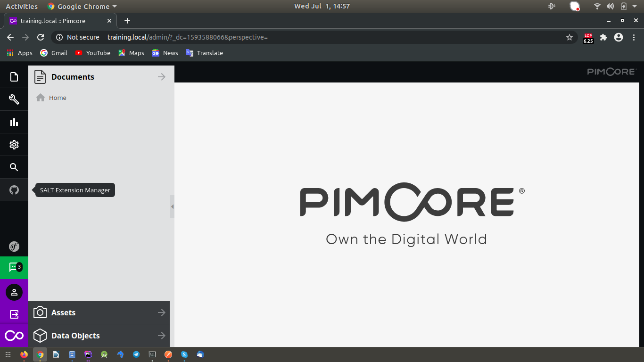Image resolution: width=644 pixels, height=362 pixels.
Task: Click the Wi-Fi icon in the top bar
Action: click(597, 6)
